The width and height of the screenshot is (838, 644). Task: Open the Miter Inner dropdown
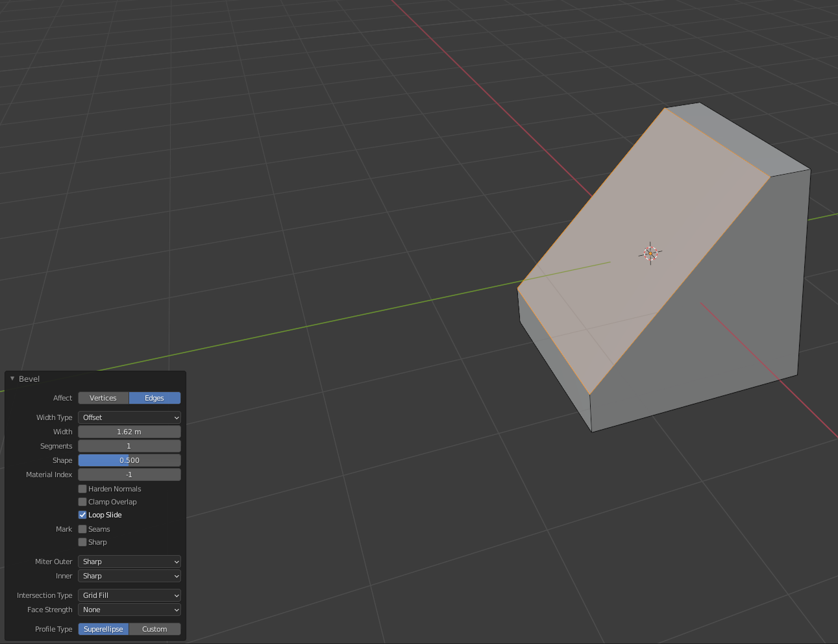tap(129, 576)
